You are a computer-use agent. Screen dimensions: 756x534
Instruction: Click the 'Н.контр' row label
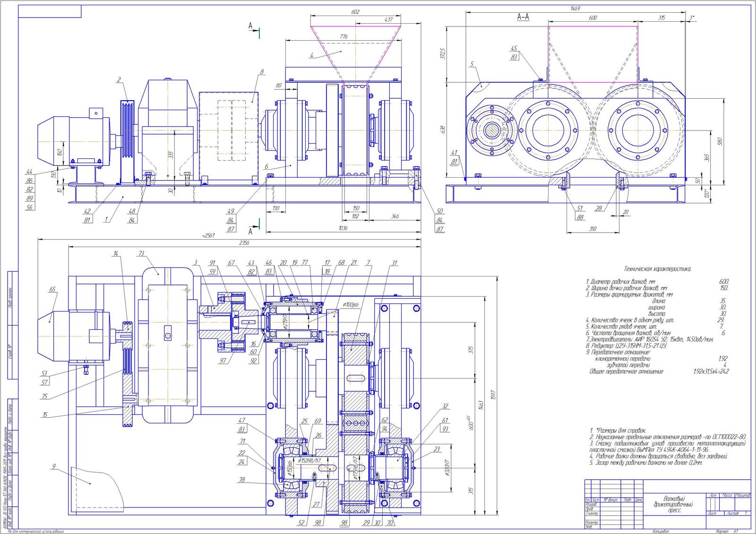coord(592,522)
